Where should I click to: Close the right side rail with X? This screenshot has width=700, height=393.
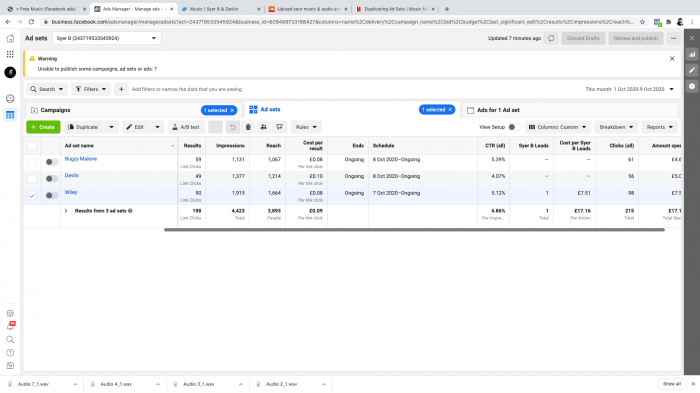[692, 38]
